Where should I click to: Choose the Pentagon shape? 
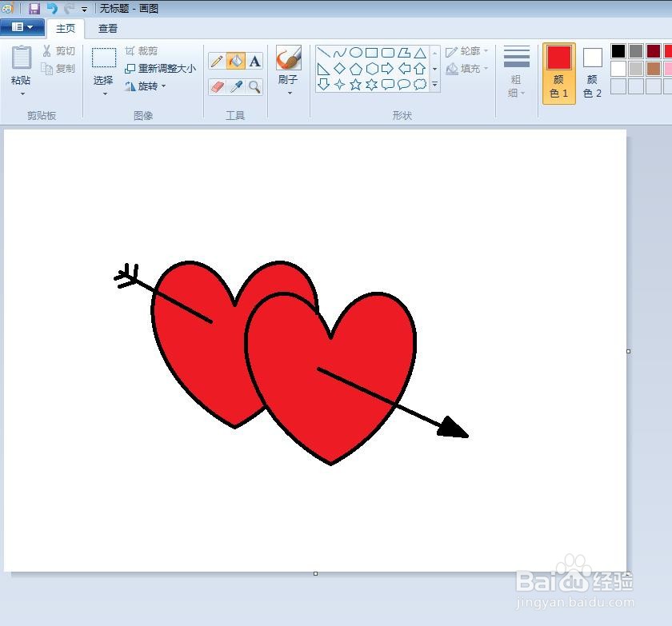356,69
